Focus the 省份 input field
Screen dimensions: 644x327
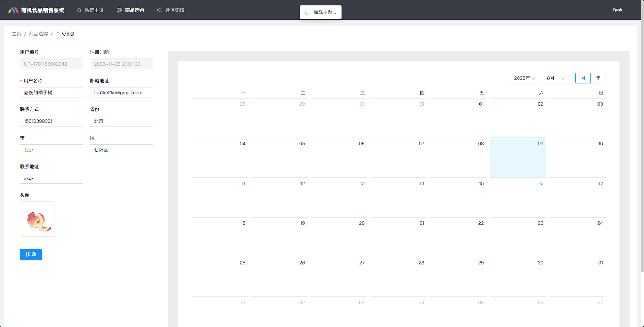[x=122, y=121]
